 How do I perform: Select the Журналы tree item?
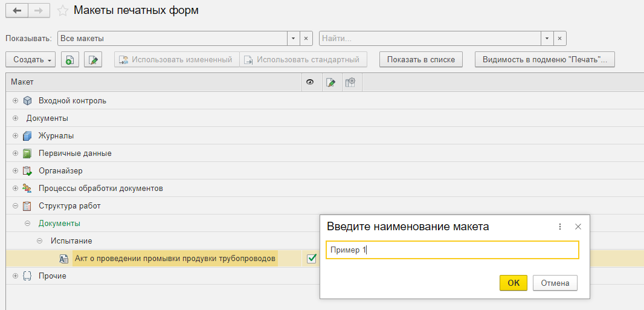pyautogui.click(x=56, y=136)
